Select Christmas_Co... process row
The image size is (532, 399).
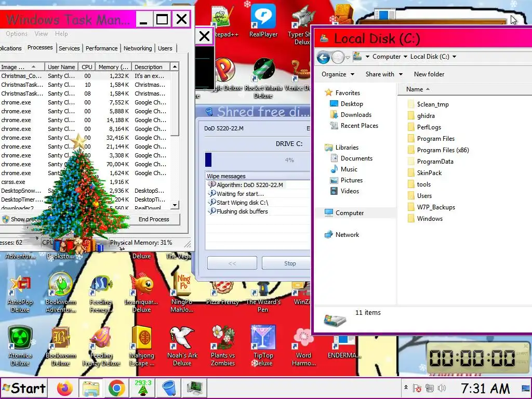(85, 76)
